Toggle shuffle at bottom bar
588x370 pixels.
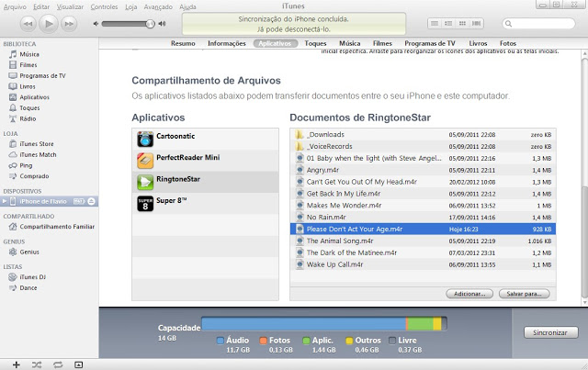[x=36, y=364]
